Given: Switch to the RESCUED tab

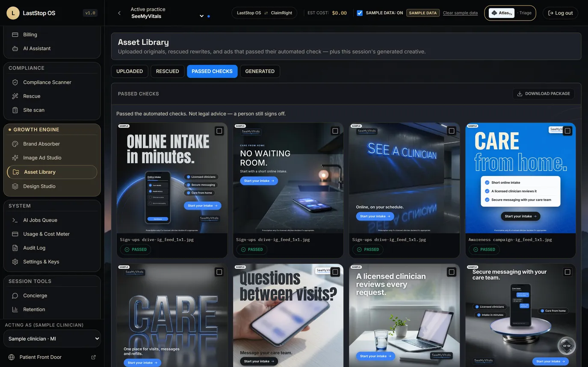Looking at the screenshot, I should [x=168, y=71].
